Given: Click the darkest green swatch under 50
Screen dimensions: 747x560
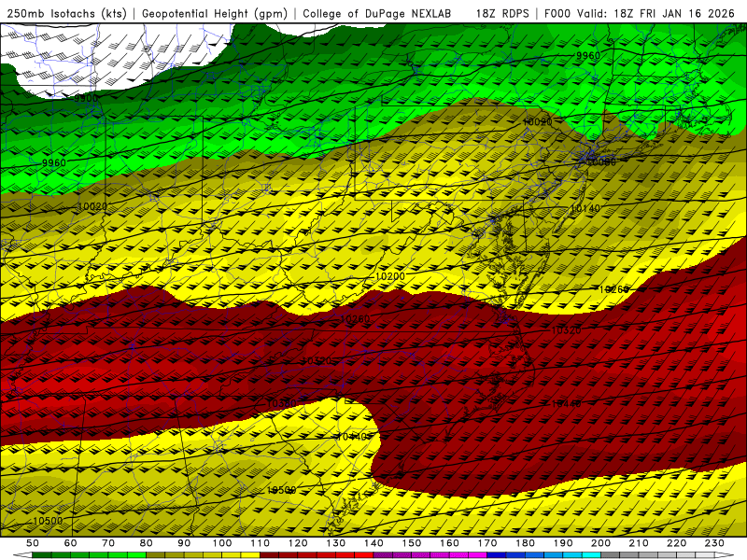Looking at the screenshot, I should coord(42,555).
